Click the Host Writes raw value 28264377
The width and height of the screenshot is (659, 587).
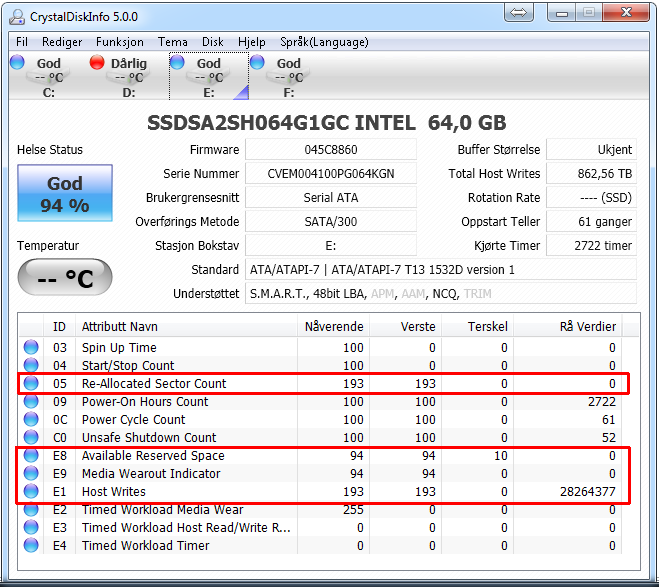pos(588,492)
